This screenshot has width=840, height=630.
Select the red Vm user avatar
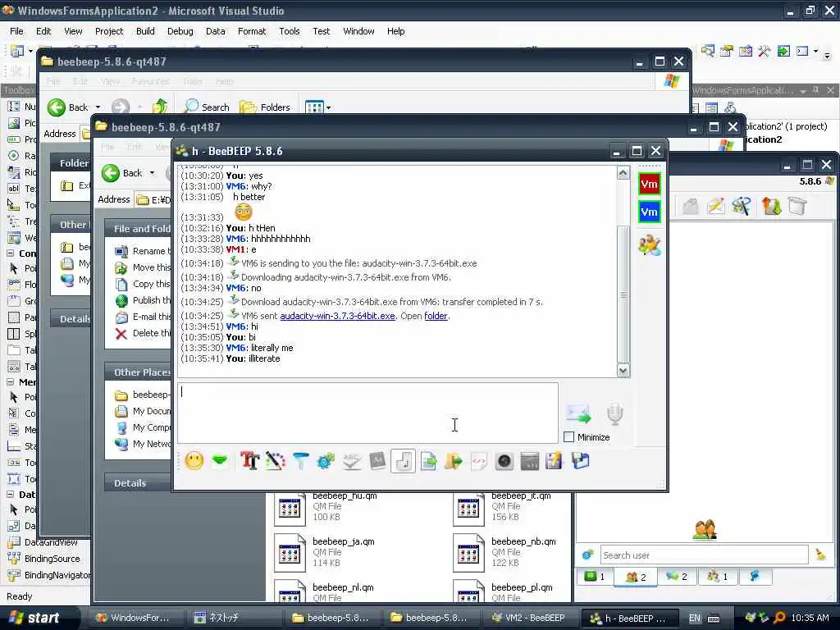[650, 185]
